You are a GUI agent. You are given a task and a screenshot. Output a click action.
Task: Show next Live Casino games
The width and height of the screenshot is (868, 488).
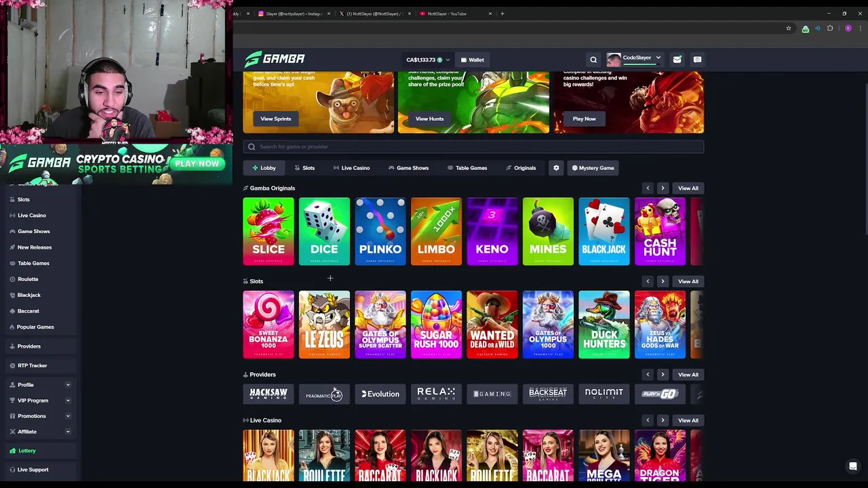pos(663,421)
